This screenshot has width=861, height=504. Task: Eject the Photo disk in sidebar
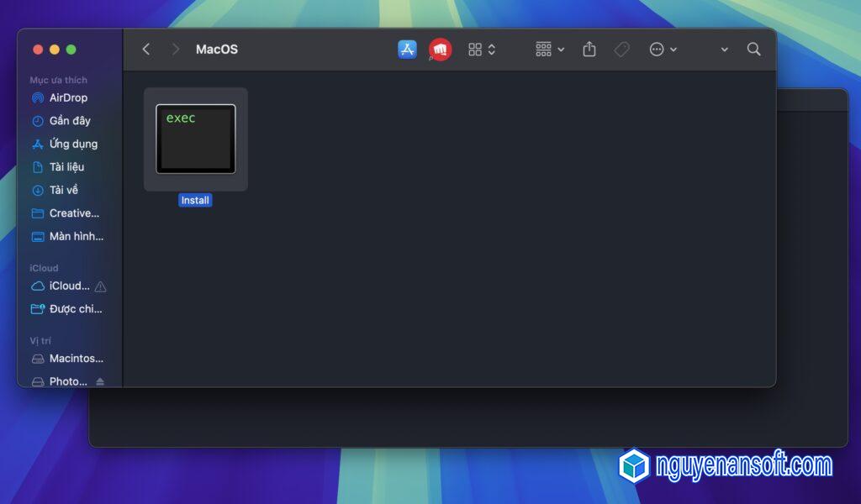pyautogui.click(x=100, y=381)
